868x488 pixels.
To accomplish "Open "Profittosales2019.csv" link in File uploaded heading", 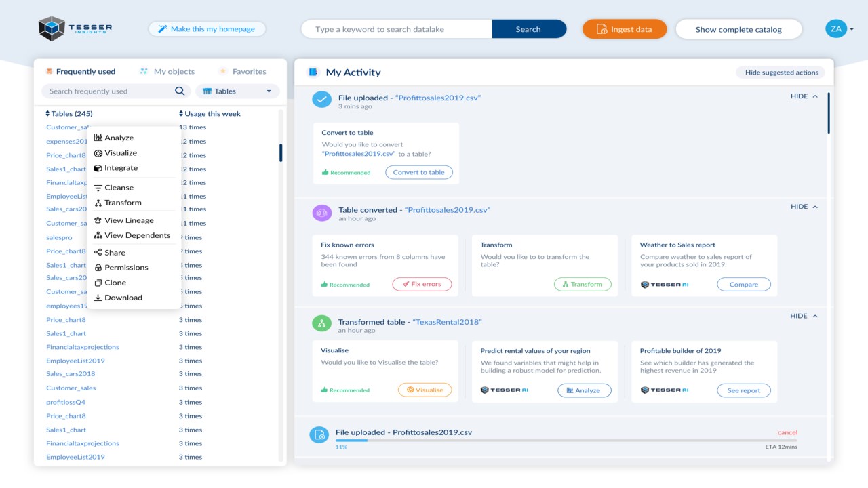I will (x=438, y=98).
